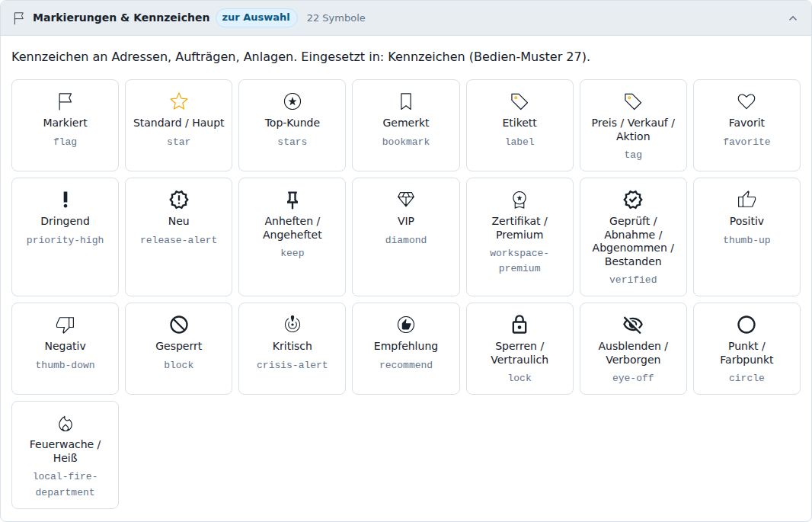Choose the Ausblenden / Verborgen eye-off icon
Image resolution: width=812 pixels, height=522 pixels.
click(633, 325)
